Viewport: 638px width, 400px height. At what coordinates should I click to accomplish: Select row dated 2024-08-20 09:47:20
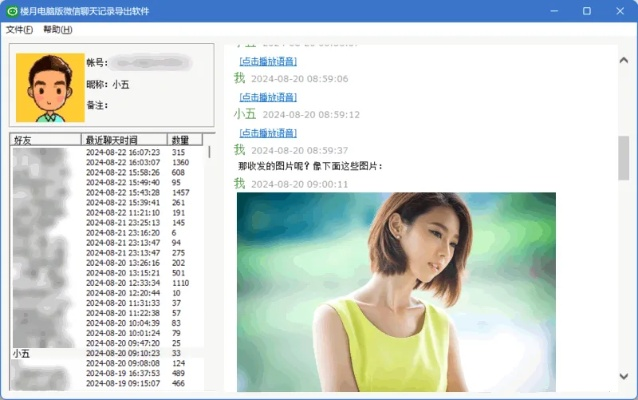[x=107, y=343]
